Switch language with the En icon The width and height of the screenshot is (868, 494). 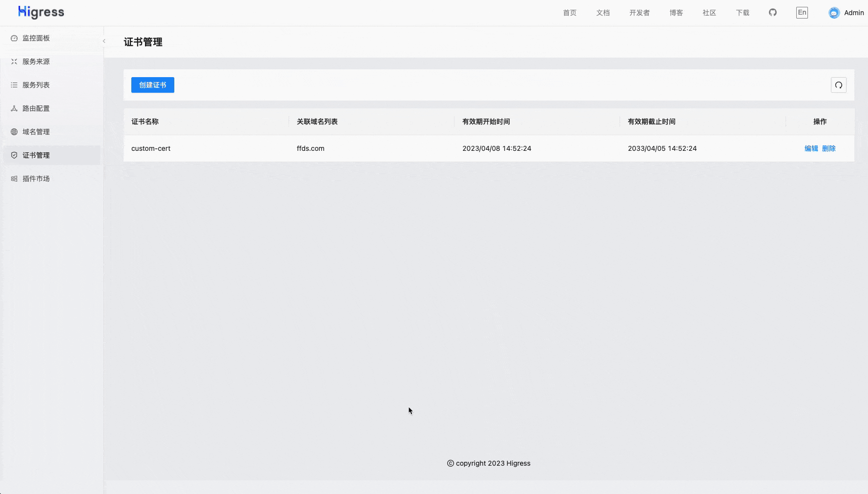pyautogui.click(x=802, y=13)
